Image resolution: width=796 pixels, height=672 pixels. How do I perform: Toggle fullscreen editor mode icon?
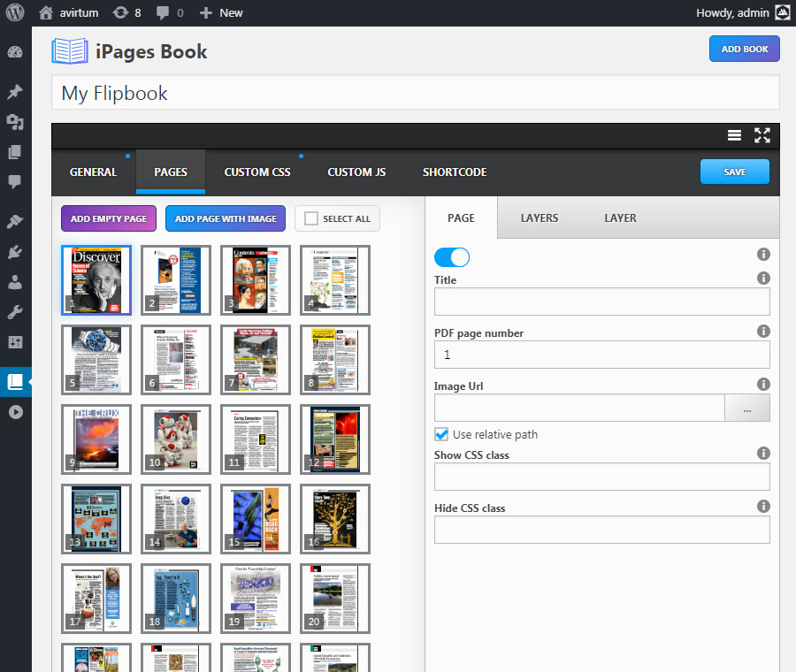[762, 135]
